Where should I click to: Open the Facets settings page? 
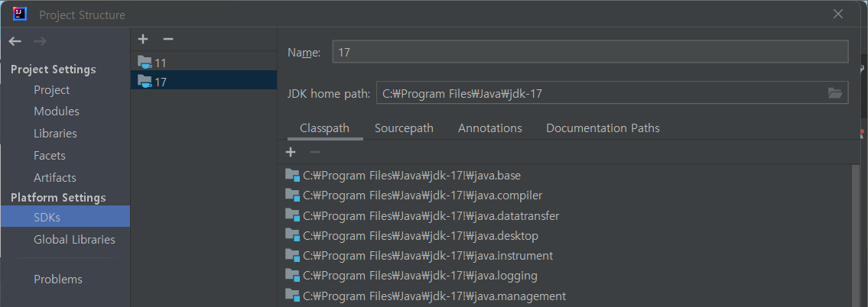point(49,156)
